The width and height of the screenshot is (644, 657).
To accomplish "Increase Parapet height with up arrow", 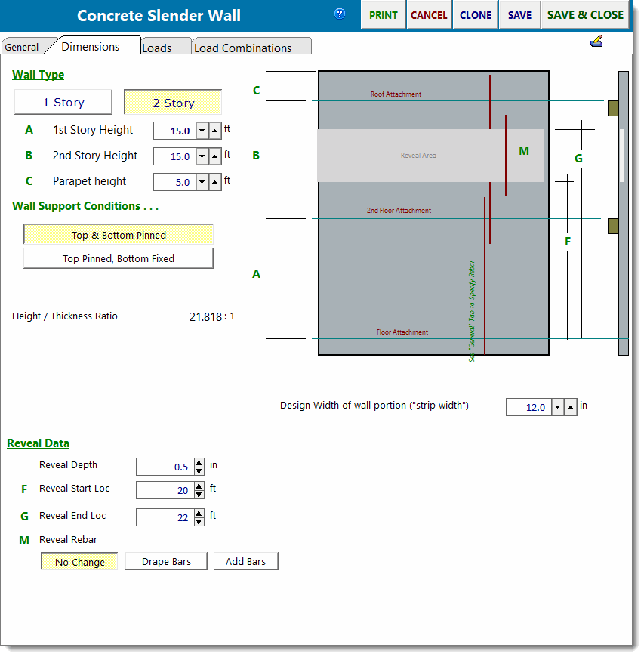I will 215,182.
